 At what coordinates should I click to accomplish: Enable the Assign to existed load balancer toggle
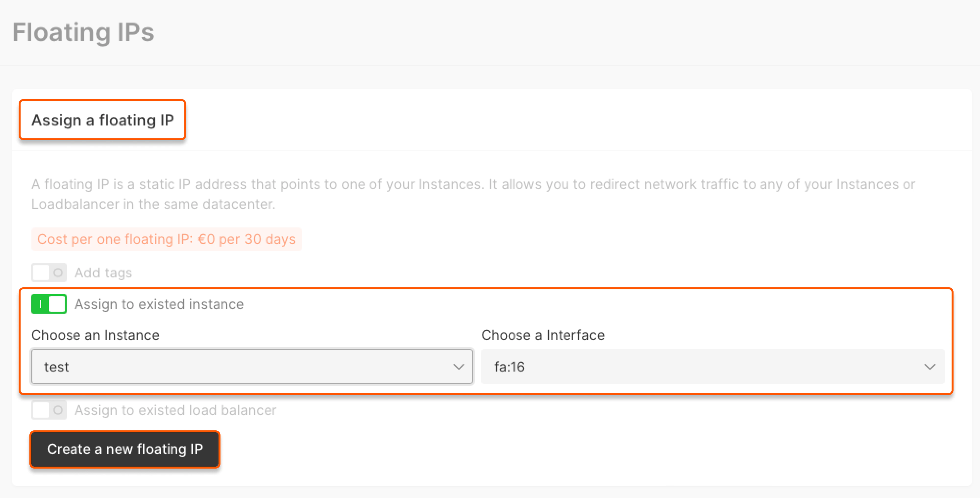(49, 410)
